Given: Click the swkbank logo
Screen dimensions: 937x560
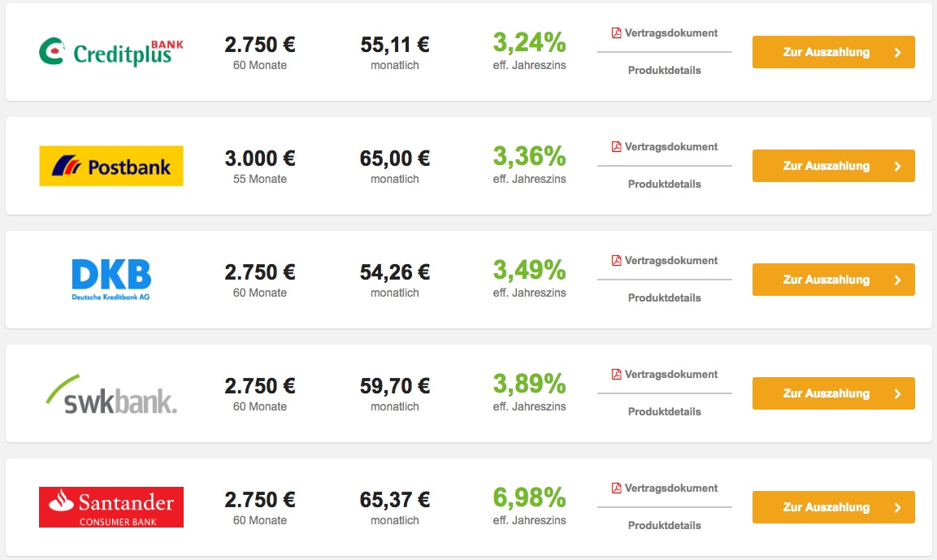Looking at the screenshot, I should point(111,393).
